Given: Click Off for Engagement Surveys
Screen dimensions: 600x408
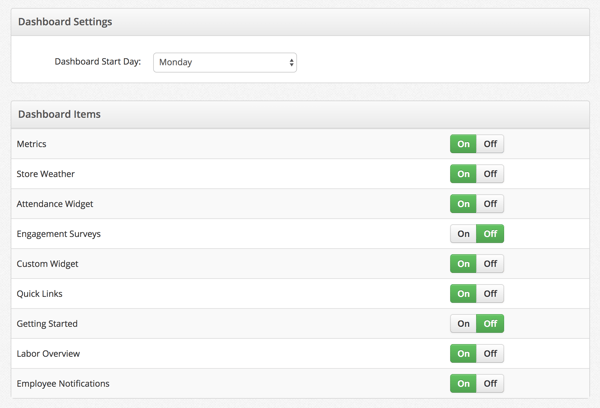Looking at the screenshot, I should click(x=490, y=233).
